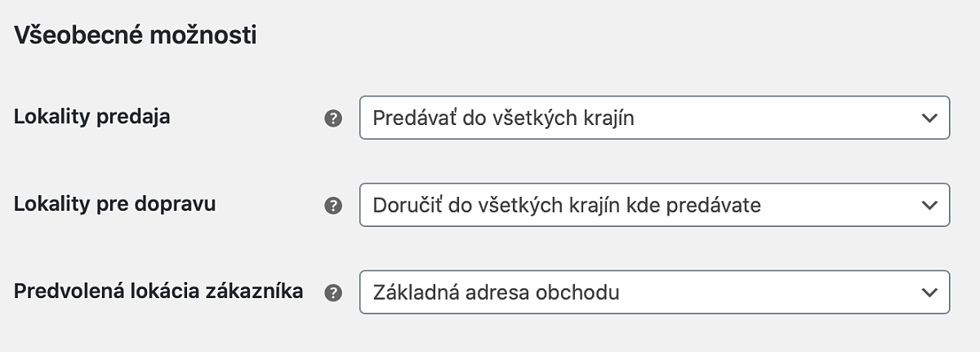Viewport: 980px width, 352px height.
Task: Open Predvolená lokácia zákazníka combo box
Action: (x=654, y=292)
